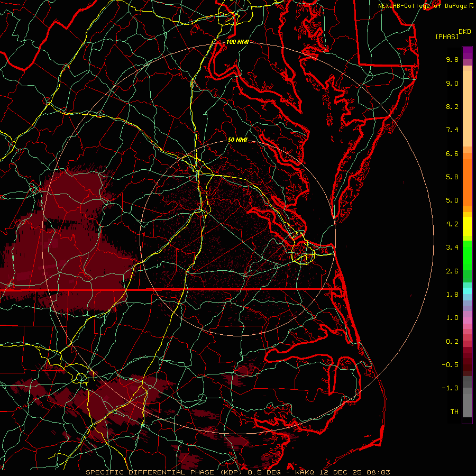Click the -0.5 value on the color scale

pyautogui.click(x=450, y=365)
